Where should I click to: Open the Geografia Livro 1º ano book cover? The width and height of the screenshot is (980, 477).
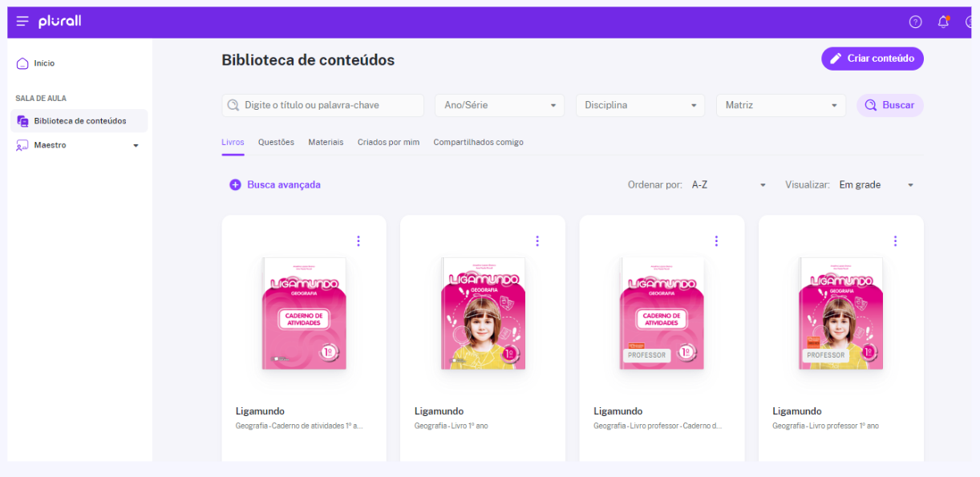pos(483,313)
